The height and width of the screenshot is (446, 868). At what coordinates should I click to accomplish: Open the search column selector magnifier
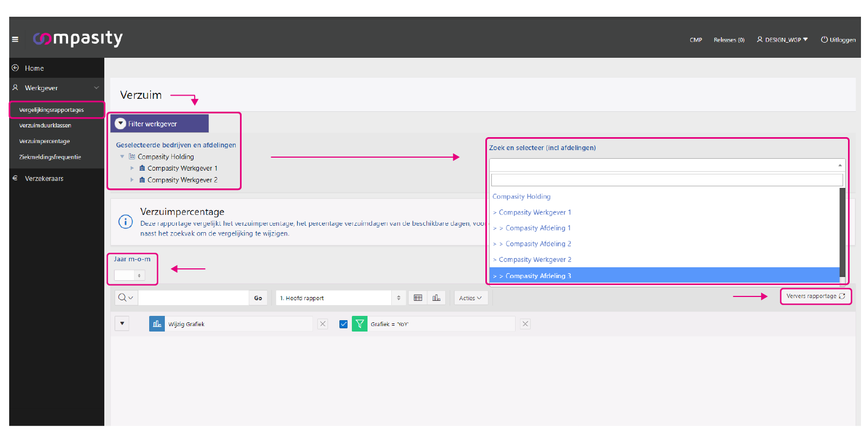(x=126, y=298)
